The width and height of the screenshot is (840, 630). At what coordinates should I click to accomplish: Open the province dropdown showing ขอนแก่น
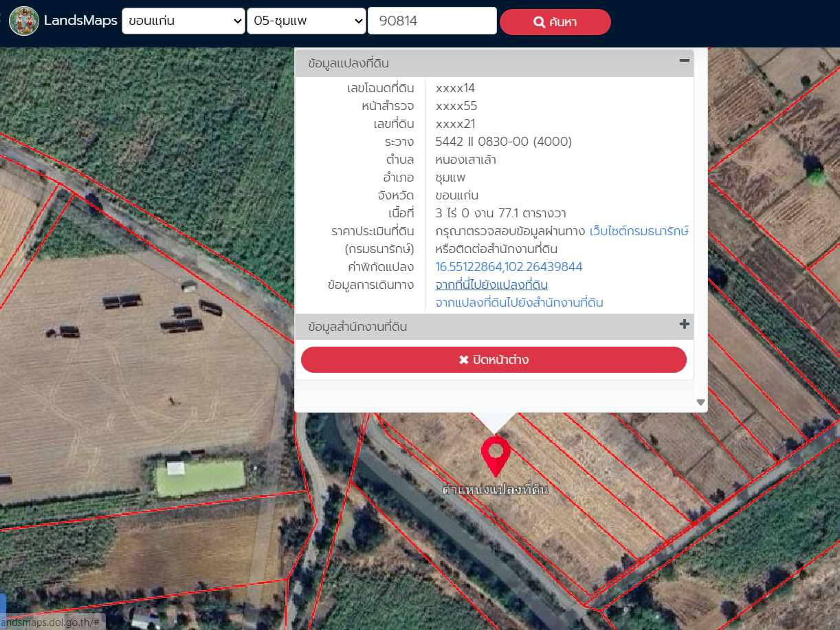coord(184,21)
